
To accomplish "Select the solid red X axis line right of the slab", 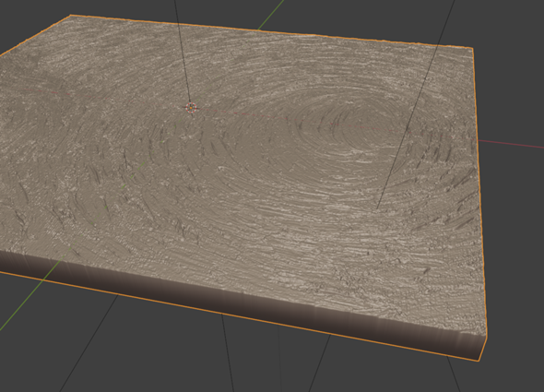I will [x=511, y=144].
